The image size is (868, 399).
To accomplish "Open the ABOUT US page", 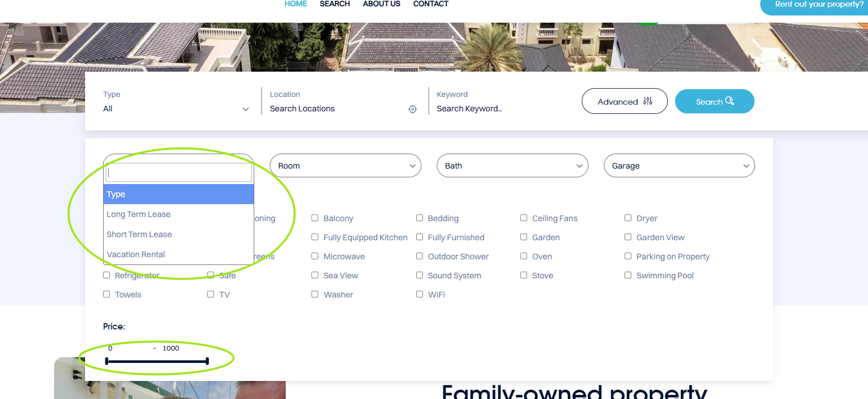I will tap(381, 4).
